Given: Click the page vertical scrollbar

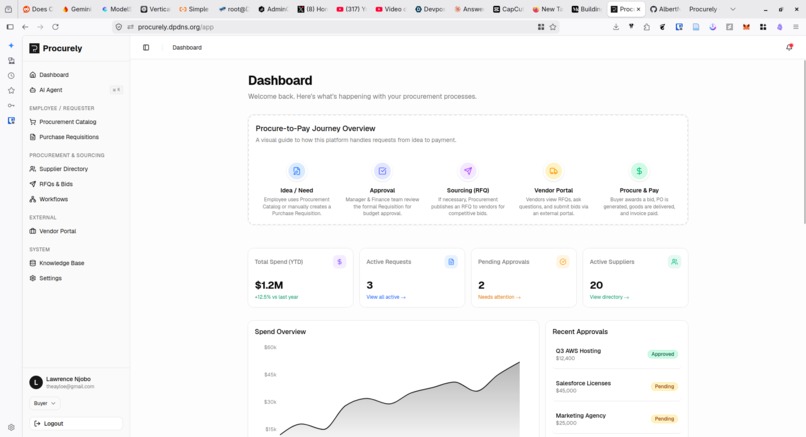Looking at the screenshot, I should pyautogui.click(x=804, y=141).
